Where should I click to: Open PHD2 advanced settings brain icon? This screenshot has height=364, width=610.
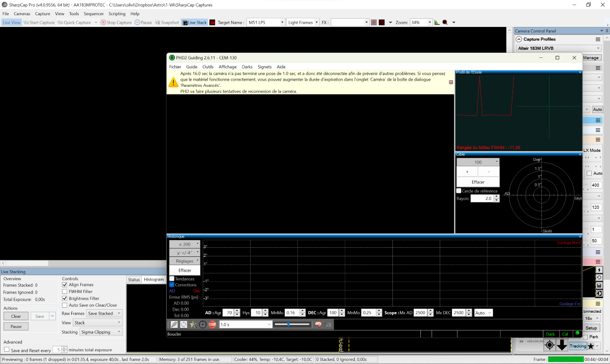tap(318, 324)
